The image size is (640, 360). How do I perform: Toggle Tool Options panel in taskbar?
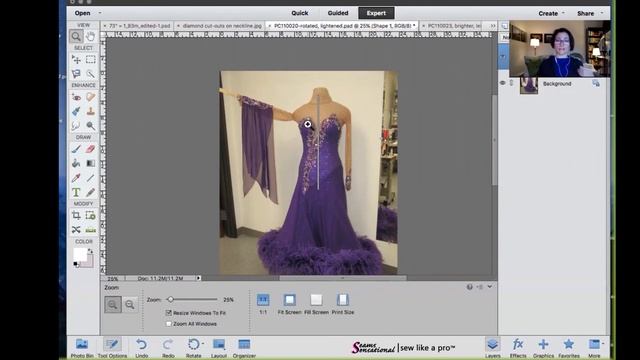pyautogui.click(x=112, y=348)
